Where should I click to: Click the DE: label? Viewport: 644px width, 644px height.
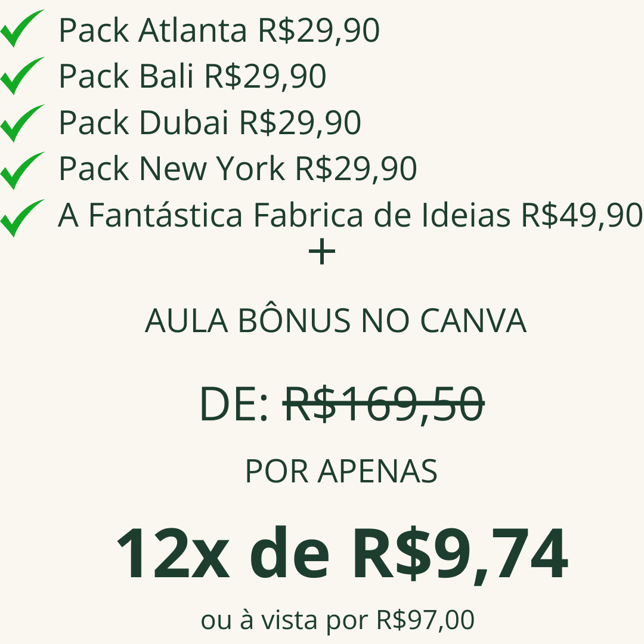click(234, 404)
